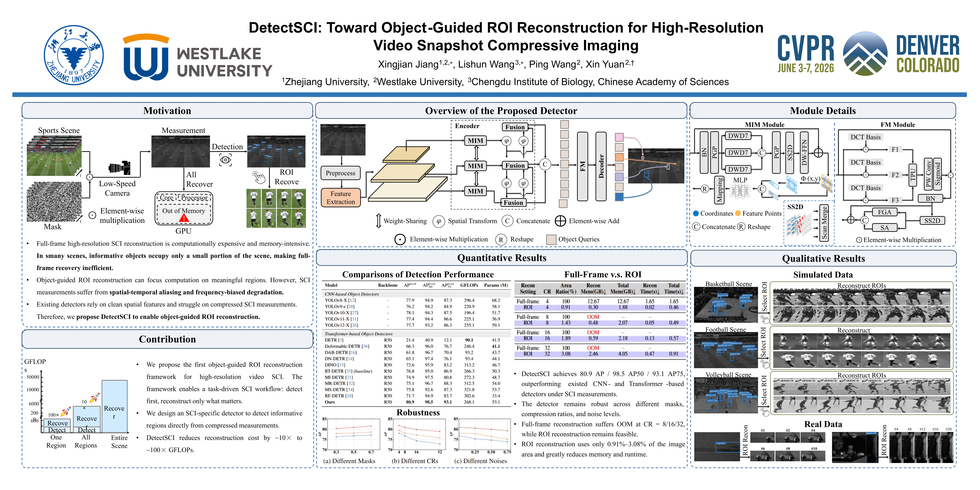Click the blue Coordinates legend dot
The image size is (980, 490).
696,213
